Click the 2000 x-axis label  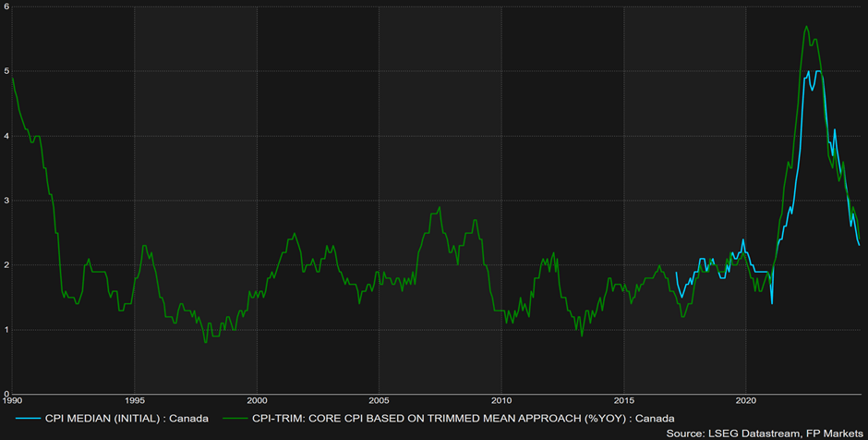[257, 400]
